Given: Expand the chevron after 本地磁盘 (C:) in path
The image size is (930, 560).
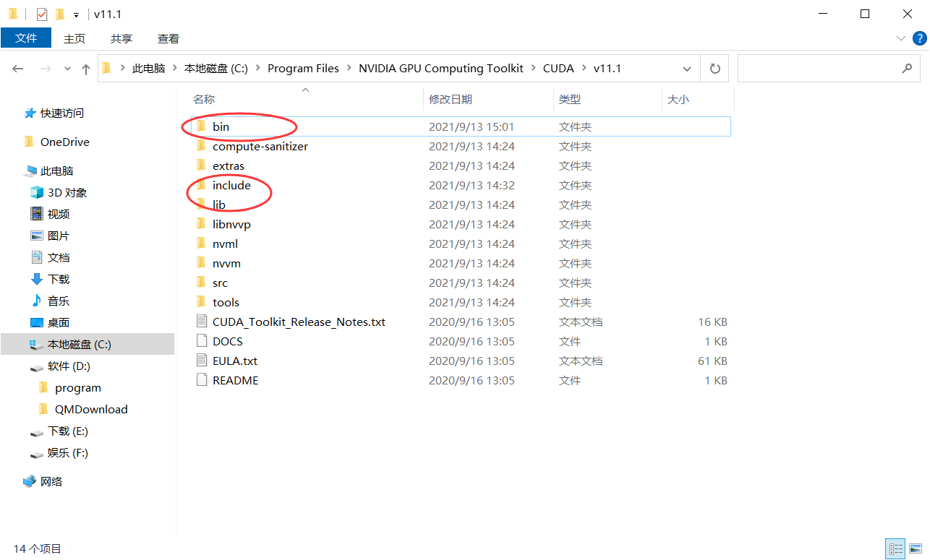Looking at the screenshot, I should (257, 69).
